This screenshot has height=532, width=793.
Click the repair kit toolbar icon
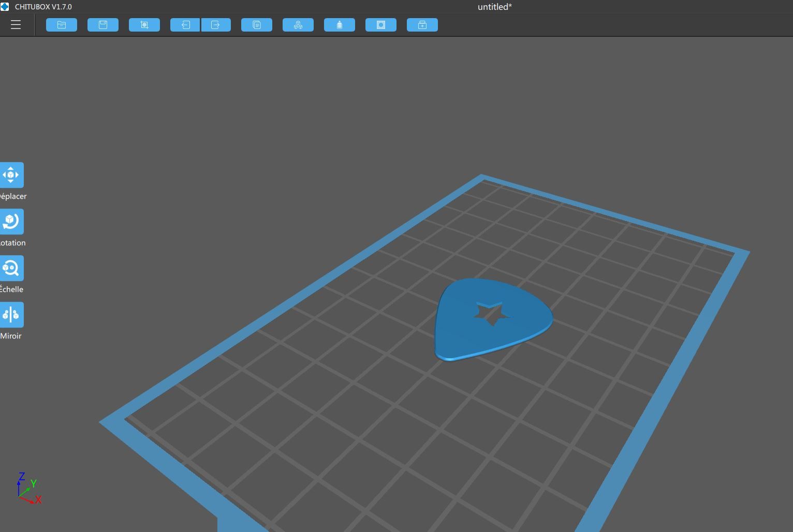(x=422, y=25)
